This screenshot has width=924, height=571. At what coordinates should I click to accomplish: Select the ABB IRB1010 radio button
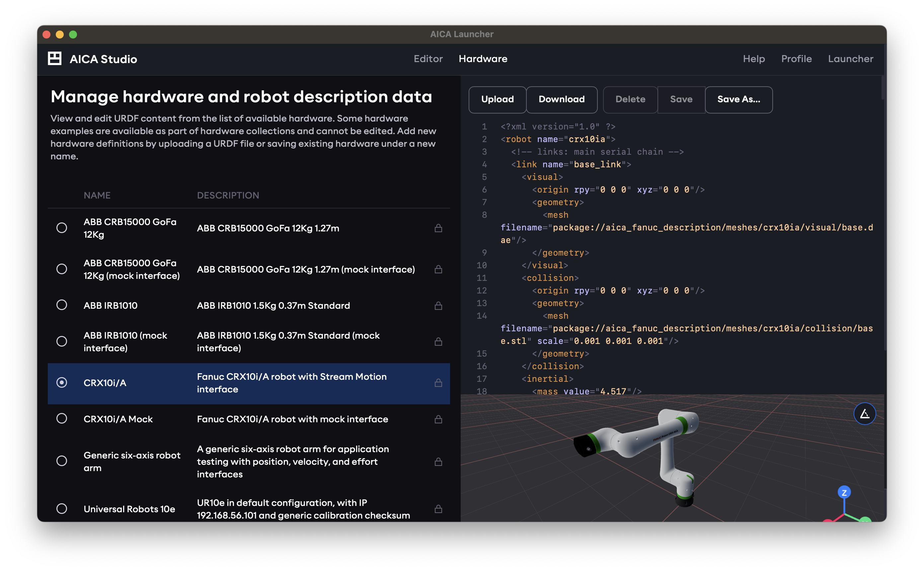61,306
